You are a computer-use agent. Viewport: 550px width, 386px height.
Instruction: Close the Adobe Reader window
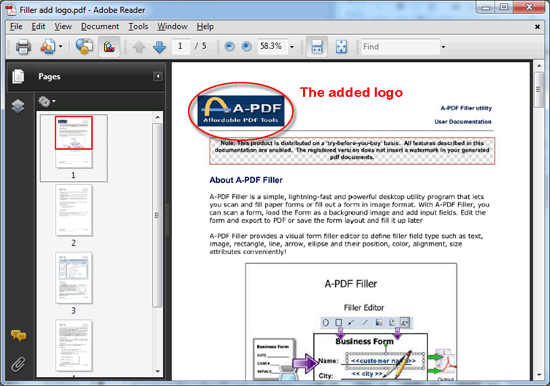[529, 7]
